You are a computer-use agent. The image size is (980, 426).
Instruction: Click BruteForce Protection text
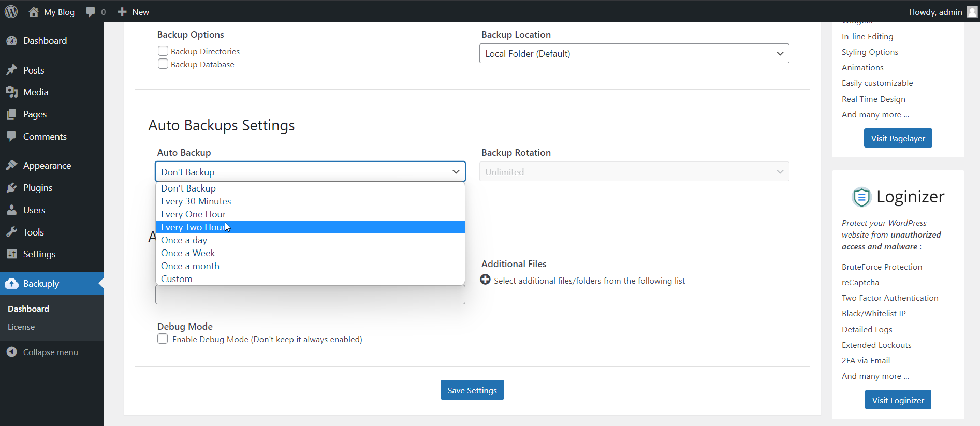882,267
